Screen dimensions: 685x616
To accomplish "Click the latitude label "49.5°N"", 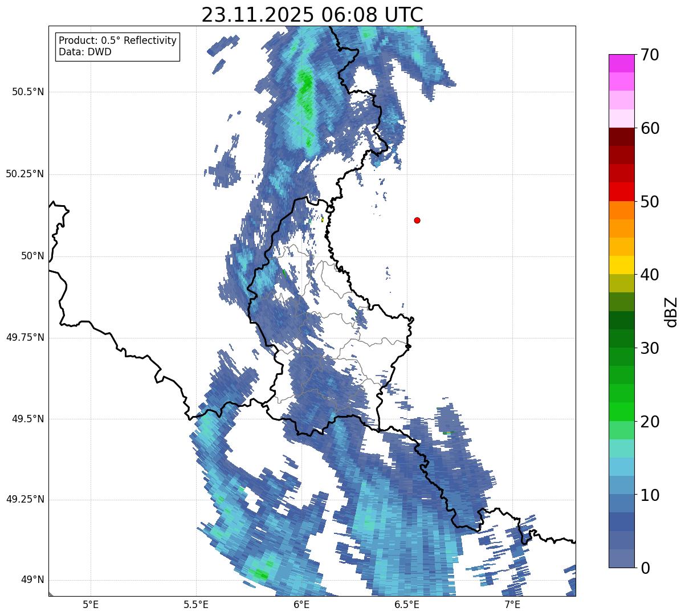I will point(28,419).
